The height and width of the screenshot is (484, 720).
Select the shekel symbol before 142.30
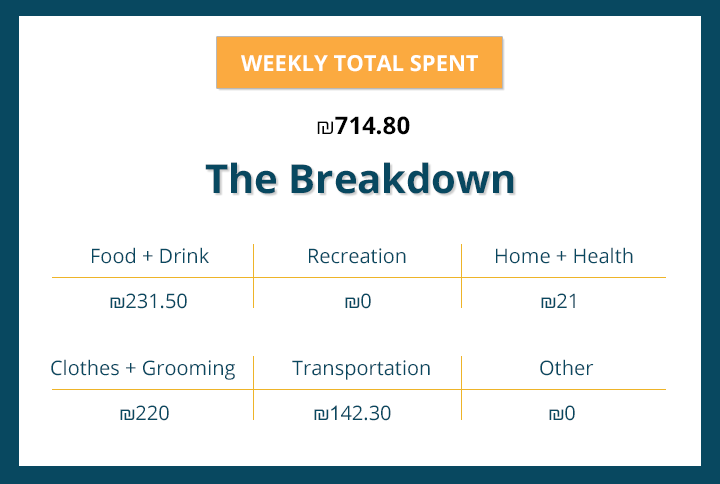(320, 414)
